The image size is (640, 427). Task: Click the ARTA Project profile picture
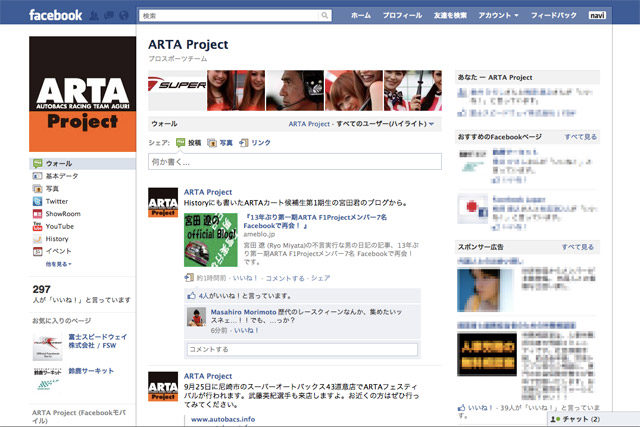[x=81, y=93]
